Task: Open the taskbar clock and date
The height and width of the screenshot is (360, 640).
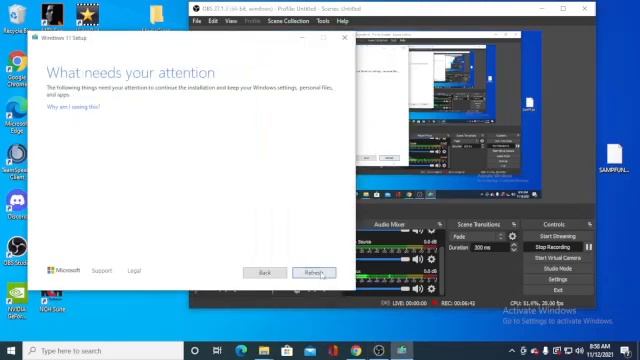Action: 600,351
